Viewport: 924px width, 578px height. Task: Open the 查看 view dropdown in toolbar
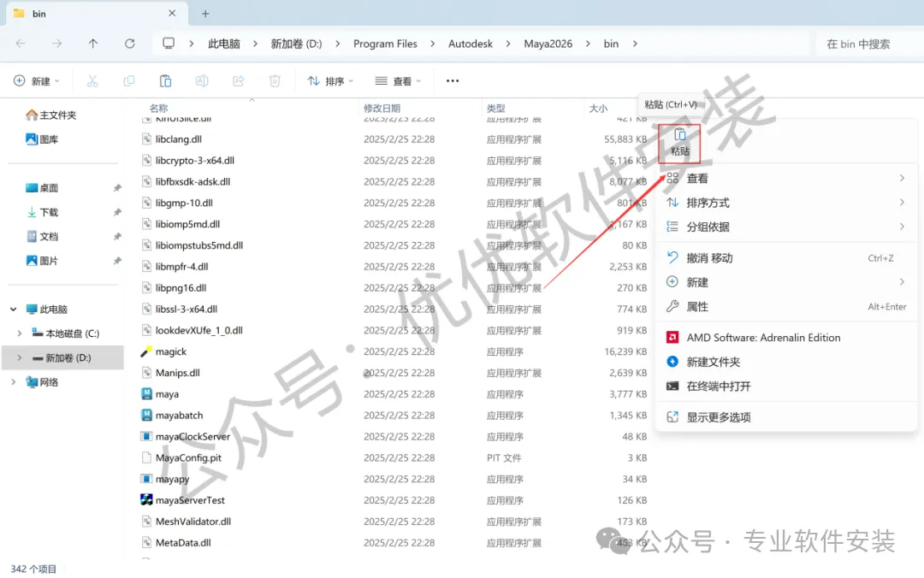tap(399, 80)
